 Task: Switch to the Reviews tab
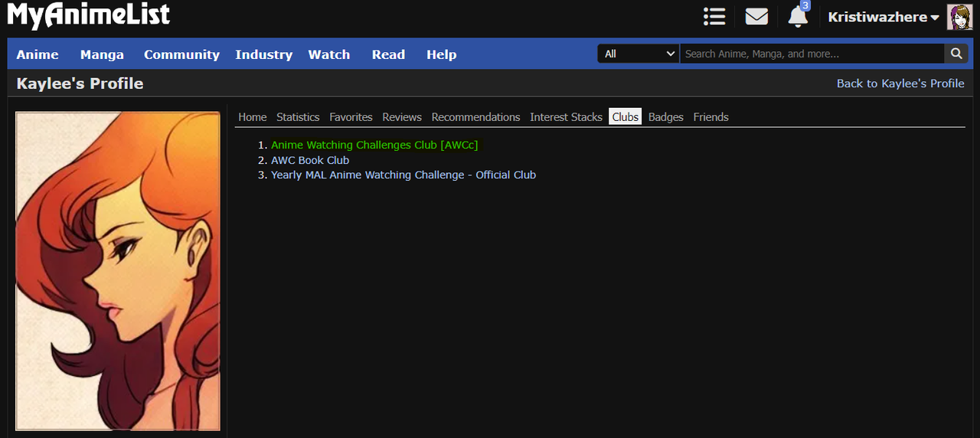pos(402,117)
